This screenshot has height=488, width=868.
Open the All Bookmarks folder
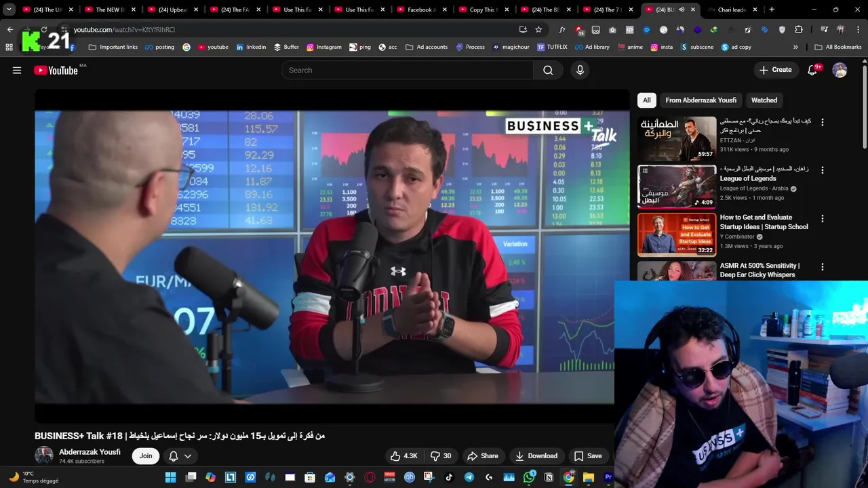point(838,47)
